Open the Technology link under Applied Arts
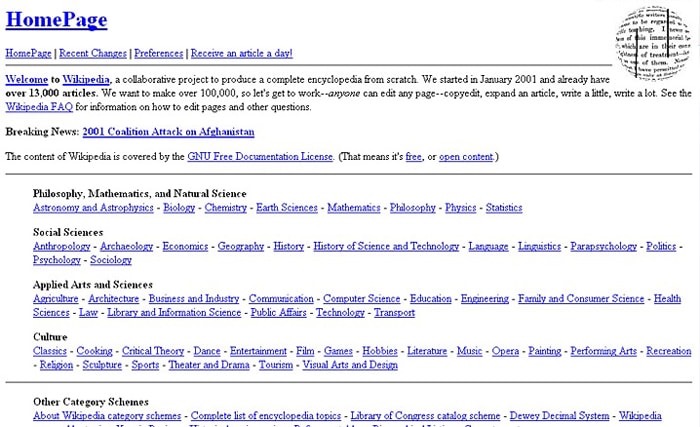Viewport: 700px width, 427px height. (340, 313)
